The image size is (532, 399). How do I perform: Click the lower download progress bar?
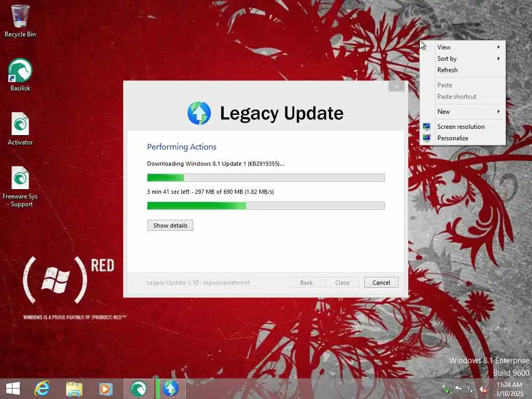click(266, 206)
